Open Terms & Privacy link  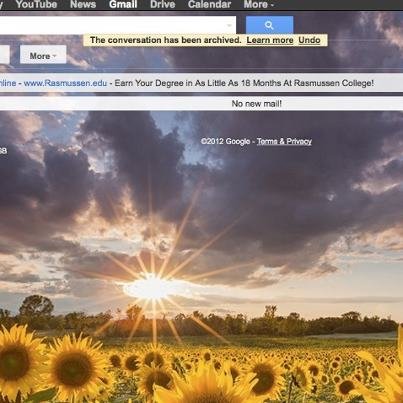pos(284,141)
